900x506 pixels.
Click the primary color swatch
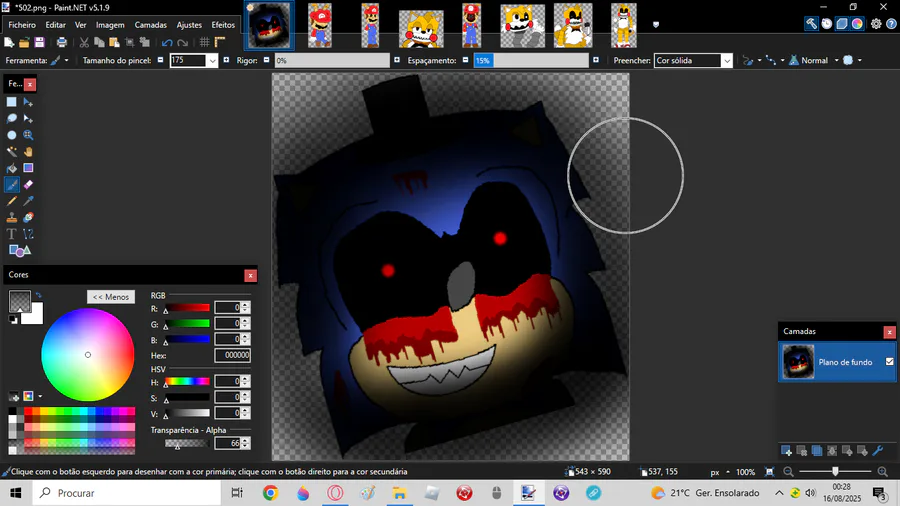20,301
